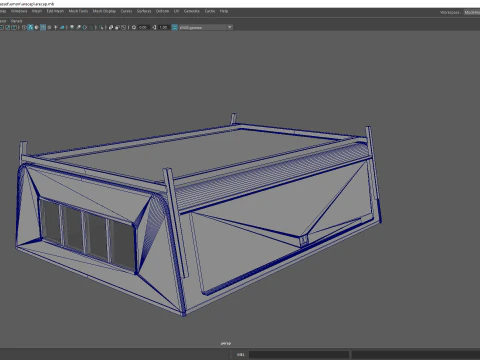Screen dimensions: 480x360
Task: Toggle Use All Lights icon
Action: (55, 27)
